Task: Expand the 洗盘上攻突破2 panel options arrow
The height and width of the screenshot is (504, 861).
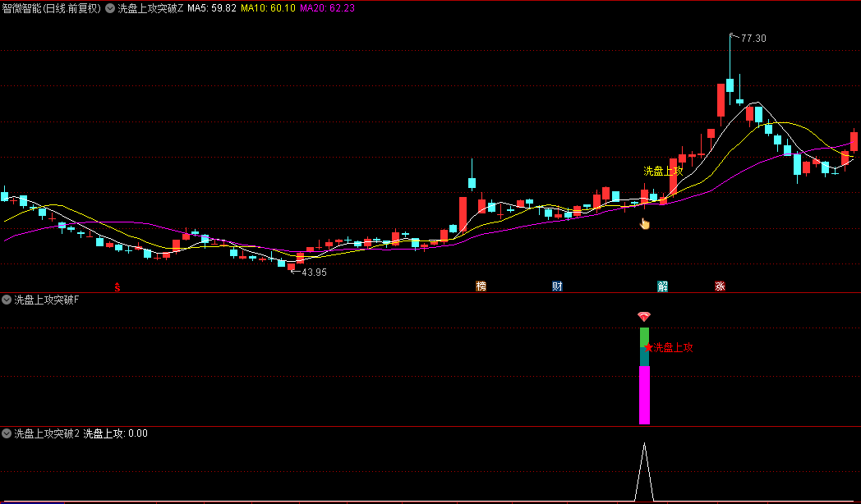Action: click(7, 433)
